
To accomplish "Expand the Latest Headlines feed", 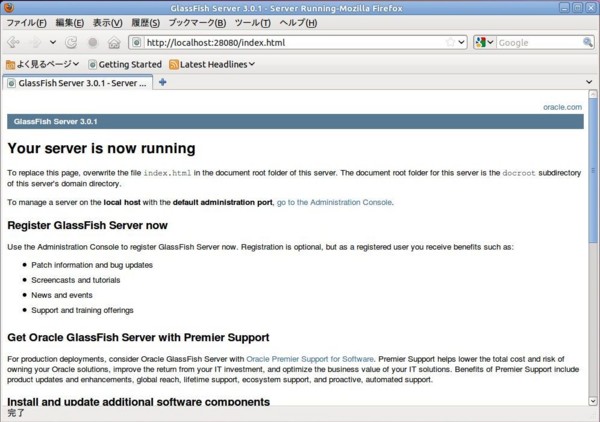I will click(x=212, y=64).
